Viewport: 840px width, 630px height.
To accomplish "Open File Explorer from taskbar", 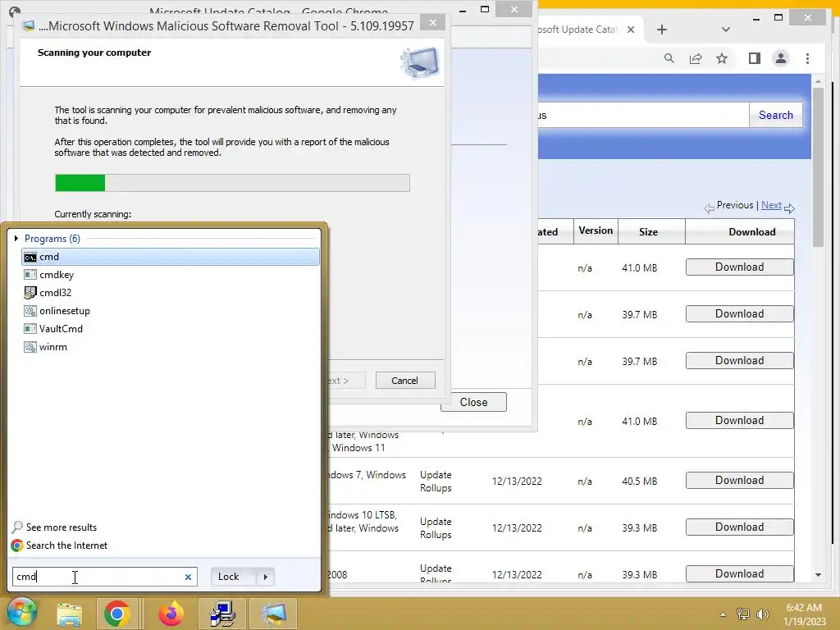I will [71, 614].
